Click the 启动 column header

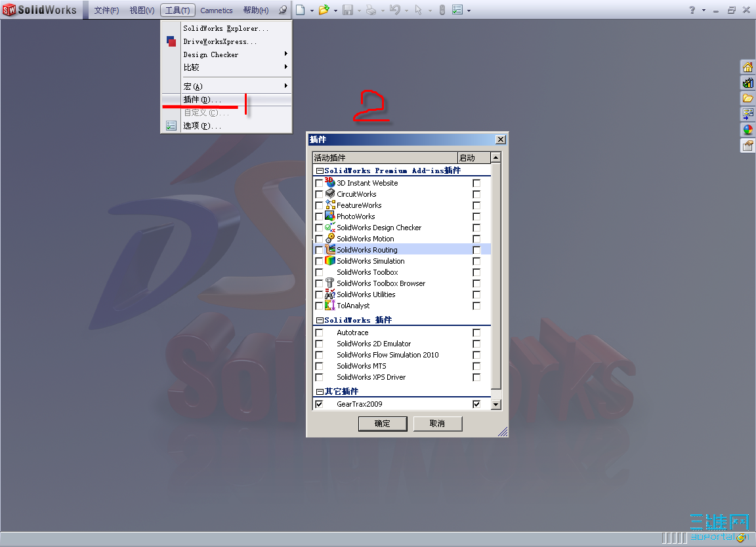point(473,157)
